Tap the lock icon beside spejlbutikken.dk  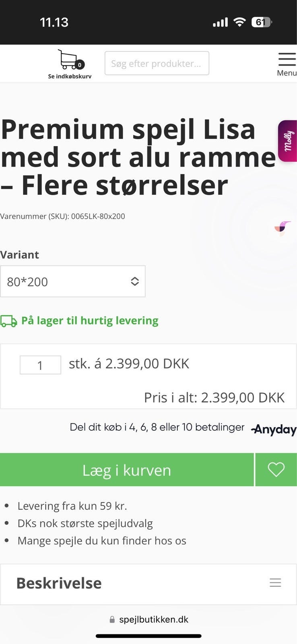point(112,620)
